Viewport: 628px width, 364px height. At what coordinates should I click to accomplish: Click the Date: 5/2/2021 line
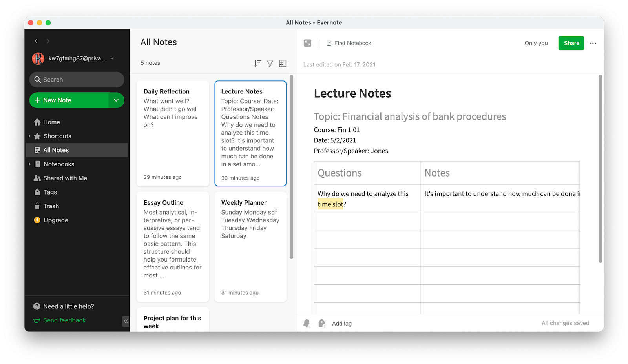[335, 140]
